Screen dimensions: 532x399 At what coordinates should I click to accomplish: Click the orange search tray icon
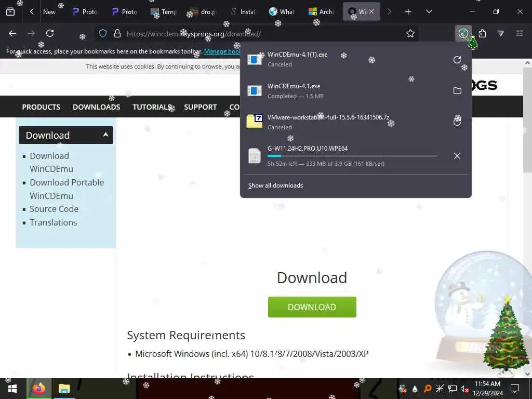coord(428,389)
